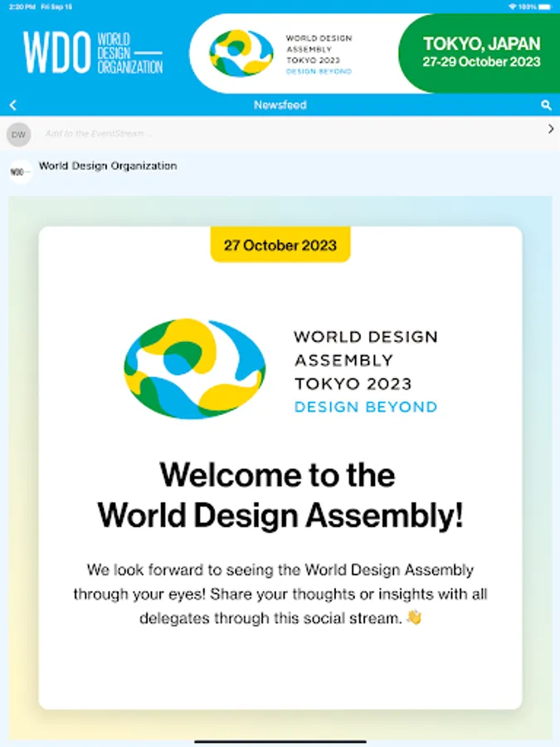Tap the Wi-Fi status icon
Image resolution: width=560 pixels, height=747 pixels.
point(513,7)
